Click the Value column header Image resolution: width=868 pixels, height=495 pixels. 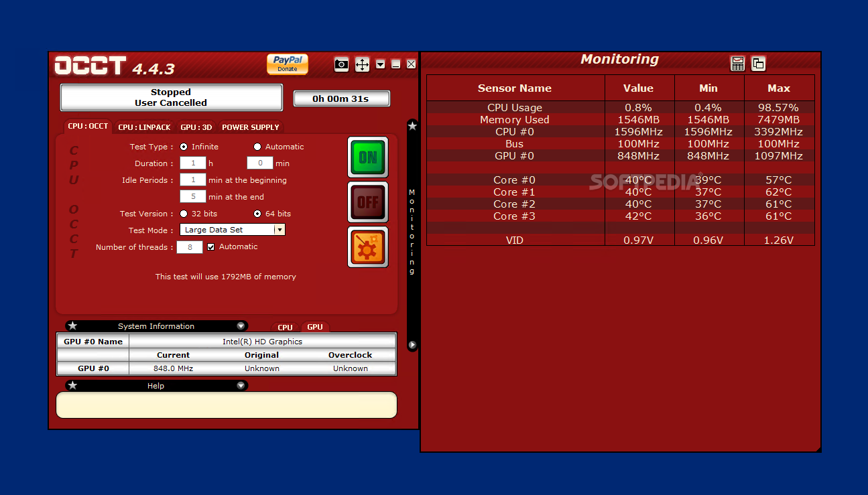(638, 88)
